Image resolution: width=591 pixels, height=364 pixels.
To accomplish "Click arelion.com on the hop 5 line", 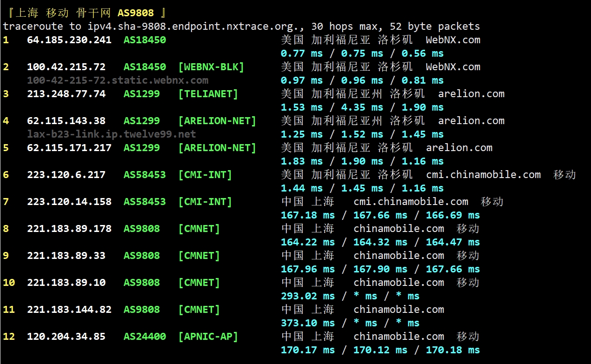I will [x=459, y=148].
